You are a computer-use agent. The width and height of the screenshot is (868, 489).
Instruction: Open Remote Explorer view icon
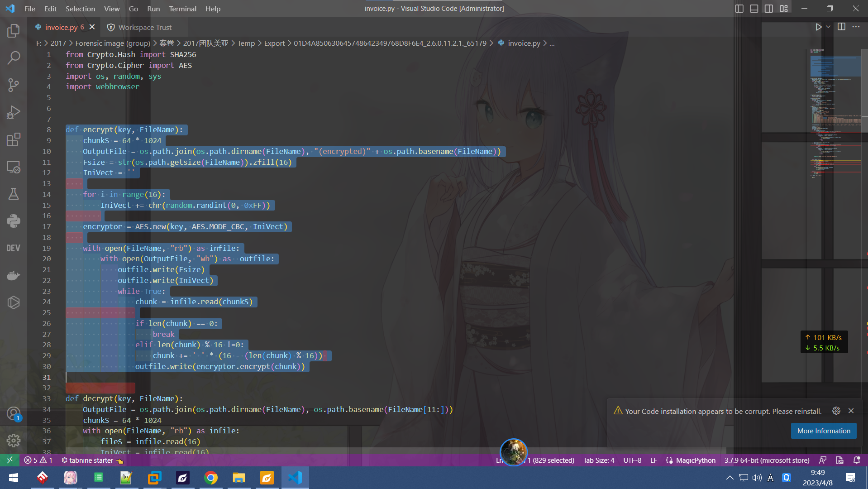(x=14, y=167)
